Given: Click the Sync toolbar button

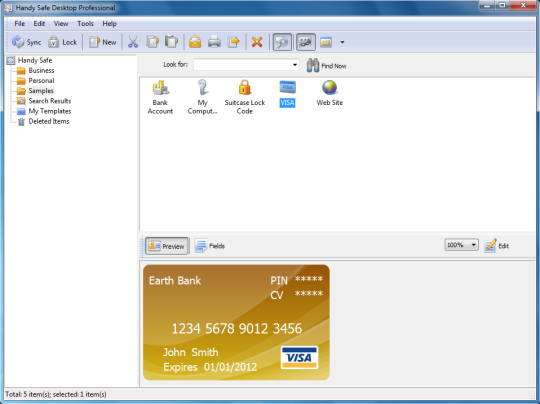Looking at the screenshot, I should click(x=26, y=42).
